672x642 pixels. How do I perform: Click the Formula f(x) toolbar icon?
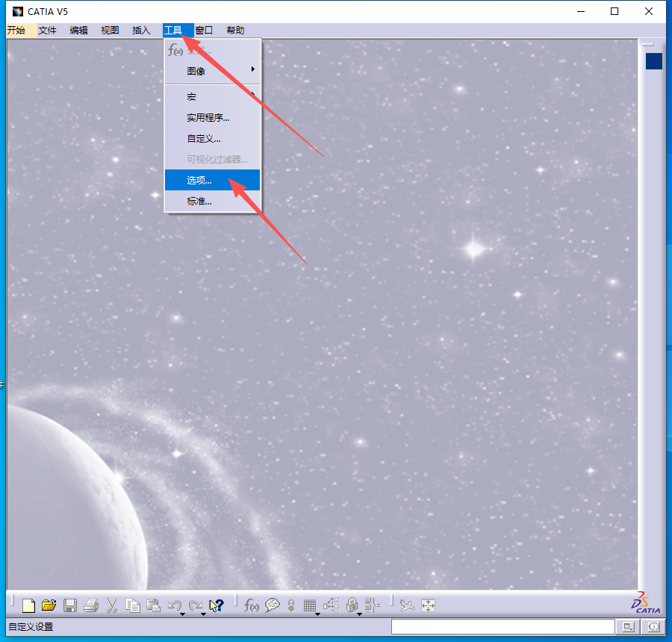[252, 605]
